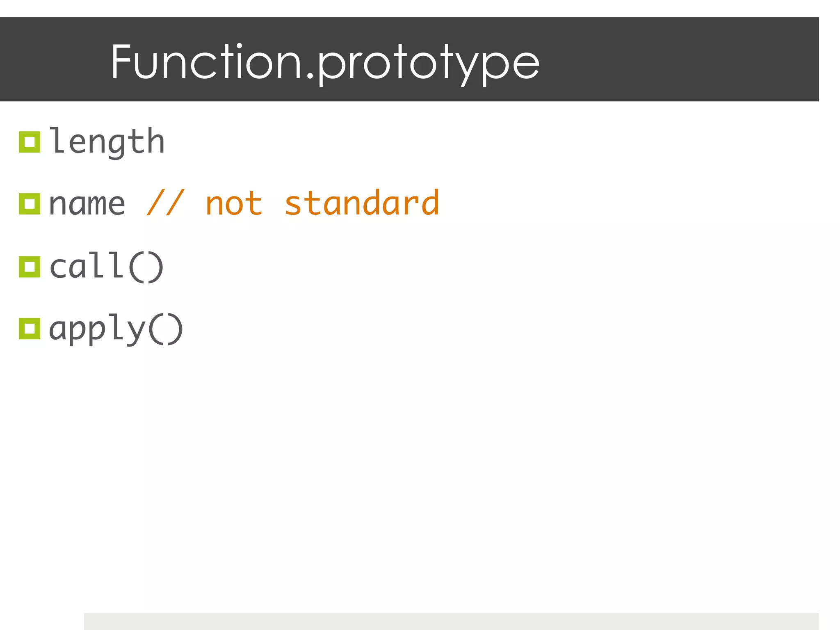Image resolution: width=840 pixels, height=630 pixels.
Task: Click the light gray footer bar
Action: 451,621
